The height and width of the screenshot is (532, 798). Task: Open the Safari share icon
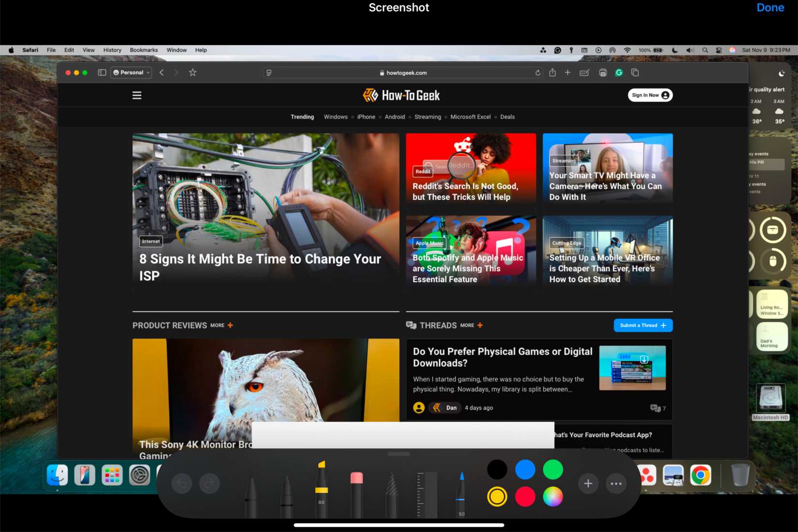pos(552,73)
